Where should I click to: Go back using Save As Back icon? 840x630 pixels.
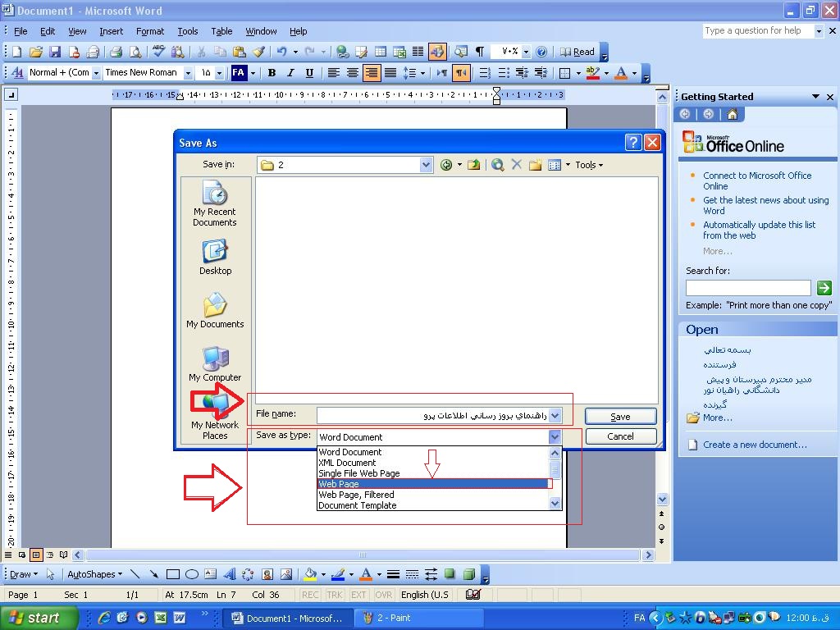pyautogui.click(x=445, y=165)
